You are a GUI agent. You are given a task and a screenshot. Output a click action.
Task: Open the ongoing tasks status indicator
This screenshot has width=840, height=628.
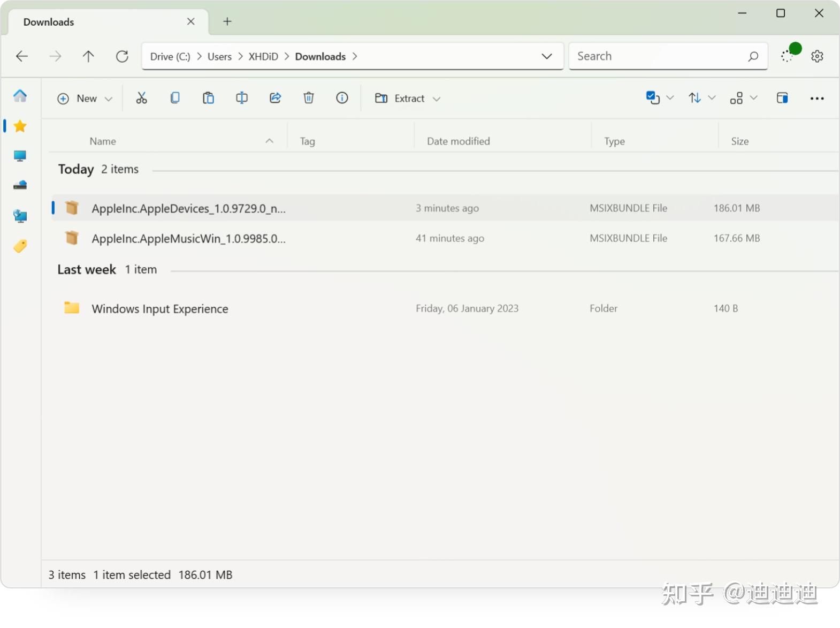tap(790, 54)
